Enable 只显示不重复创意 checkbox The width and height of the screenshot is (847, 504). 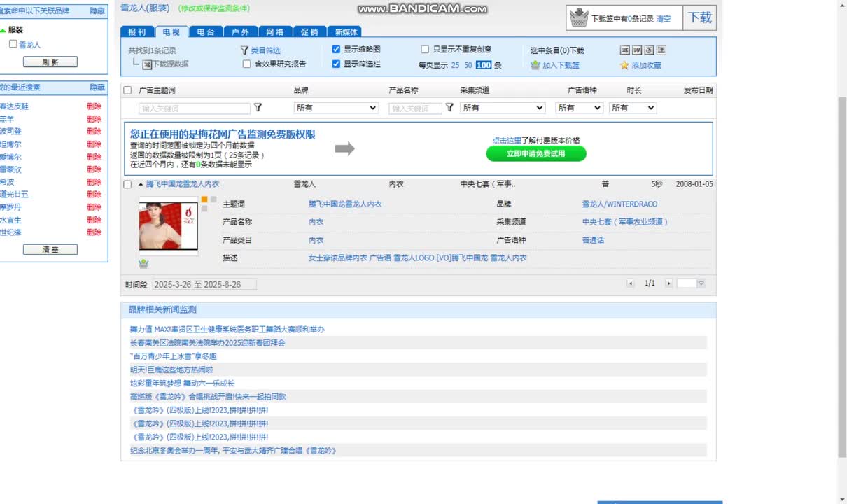[425, 49]
